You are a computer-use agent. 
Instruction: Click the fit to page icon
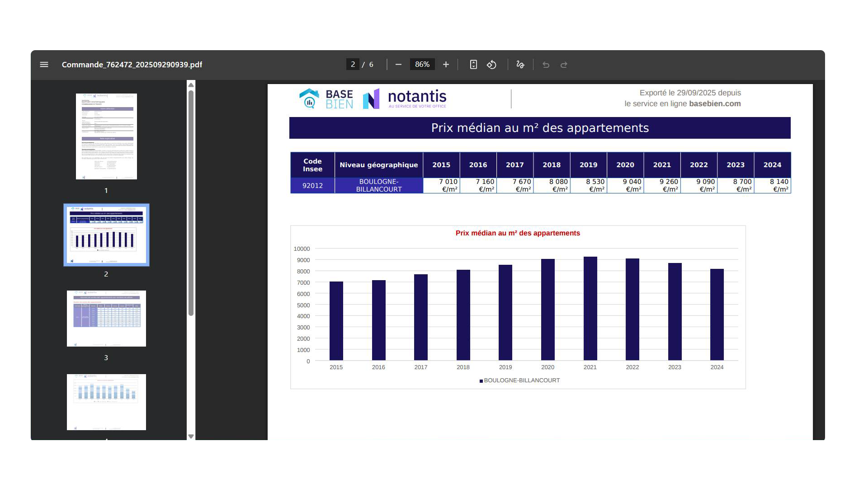[x=473, y=65]
